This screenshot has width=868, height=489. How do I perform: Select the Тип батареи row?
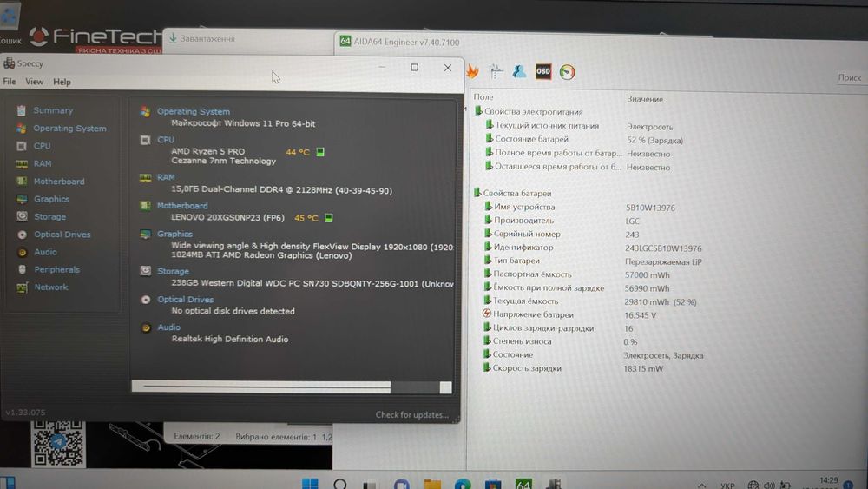[593, 261]
